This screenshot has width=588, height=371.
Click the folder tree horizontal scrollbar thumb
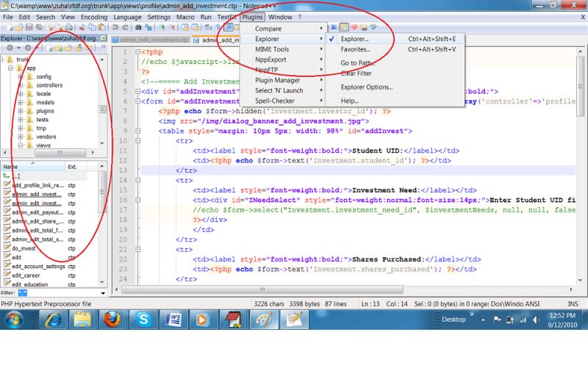[60, 153]
